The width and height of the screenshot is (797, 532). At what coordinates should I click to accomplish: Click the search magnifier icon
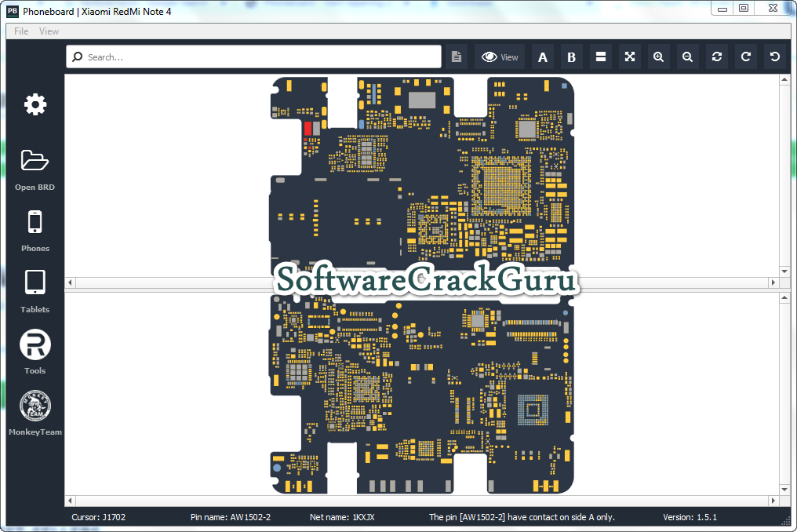(x=77, y=56)
